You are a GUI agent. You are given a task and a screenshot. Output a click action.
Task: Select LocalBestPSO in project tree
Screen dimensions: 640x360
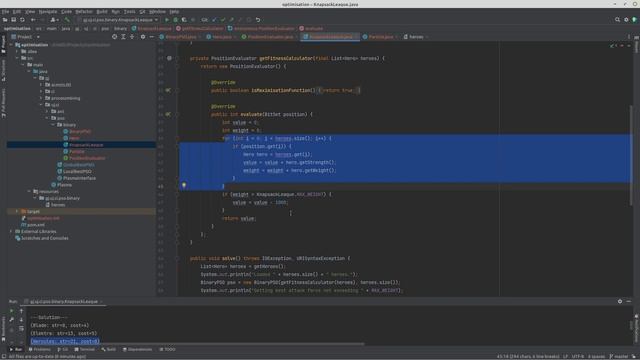coord(74,171)
